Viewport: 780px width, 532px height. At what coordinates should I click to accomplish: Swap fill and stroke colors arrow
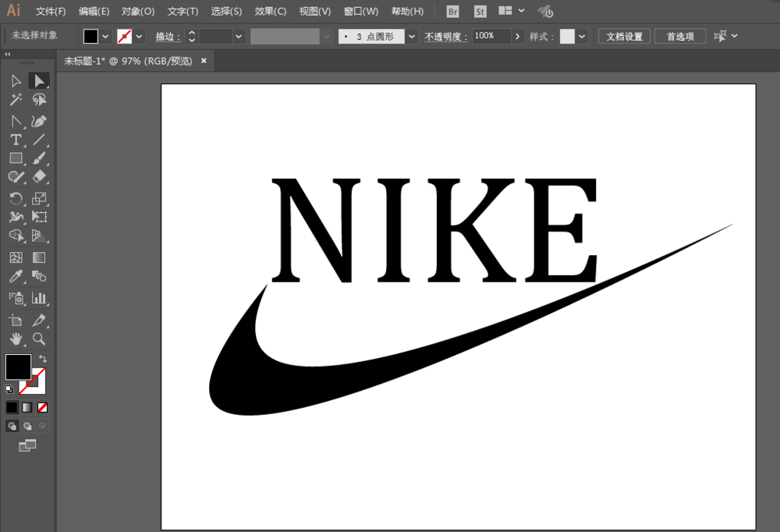43,358
